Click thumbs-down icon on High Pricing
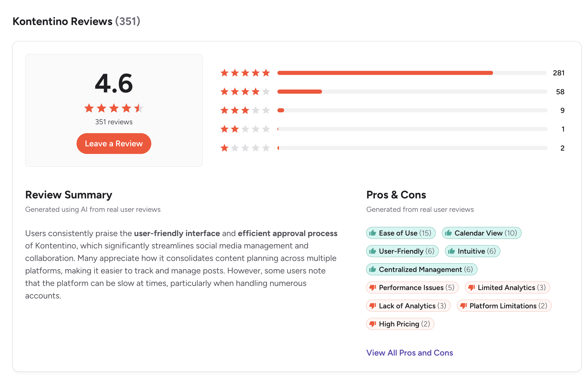This screenshot has height=380, width=588. [x=373, y=324]
